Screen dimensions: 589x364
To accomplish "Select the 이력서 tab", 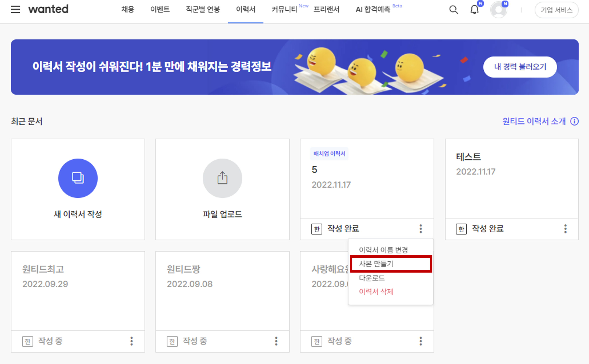I will point(246,9).
